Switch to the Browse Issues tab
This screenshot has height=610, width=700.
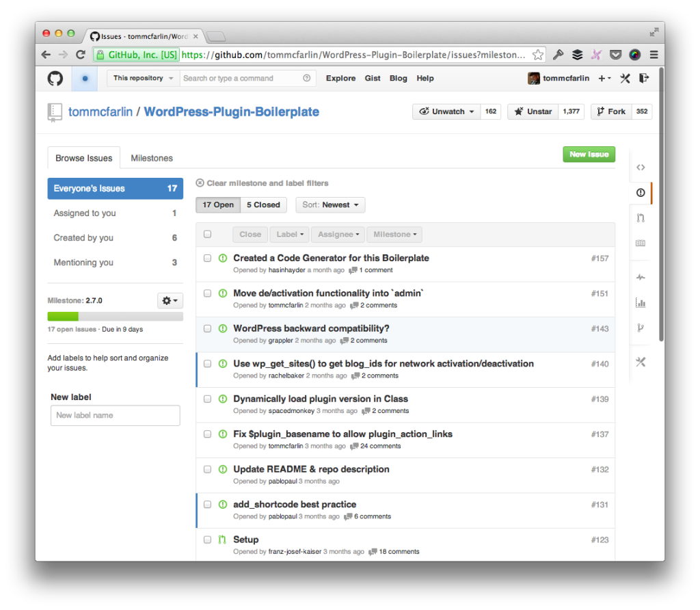[84, 158]
